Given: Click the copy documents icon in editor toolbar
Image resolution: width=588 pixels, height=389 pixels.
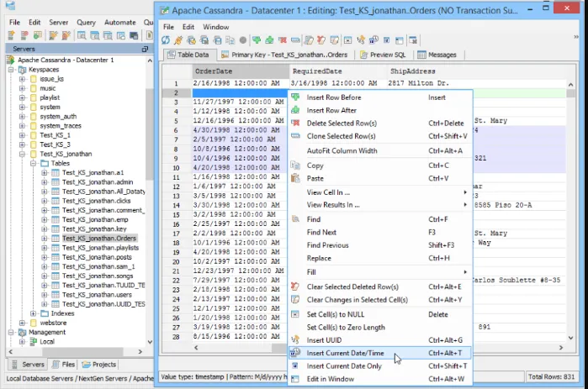Looking at the screenshot, I should click(x=230, y=40).
